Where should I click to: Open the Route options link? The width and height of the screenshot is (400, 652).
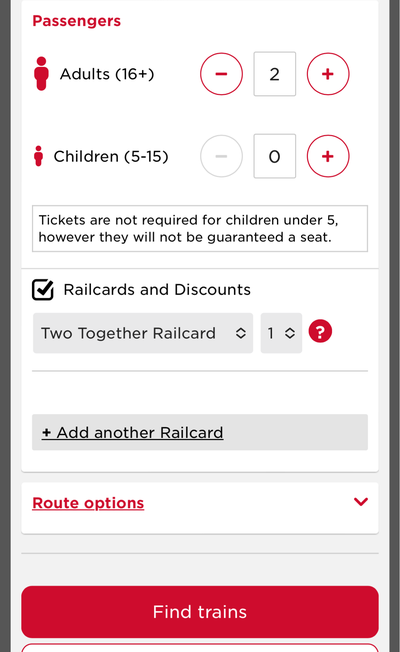88,503
